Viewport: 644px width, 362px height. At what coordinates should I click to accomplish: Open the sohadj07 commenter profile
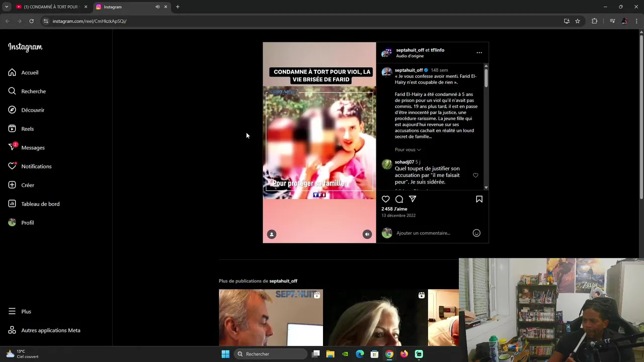pyautogui.click(x=404, y=162)
